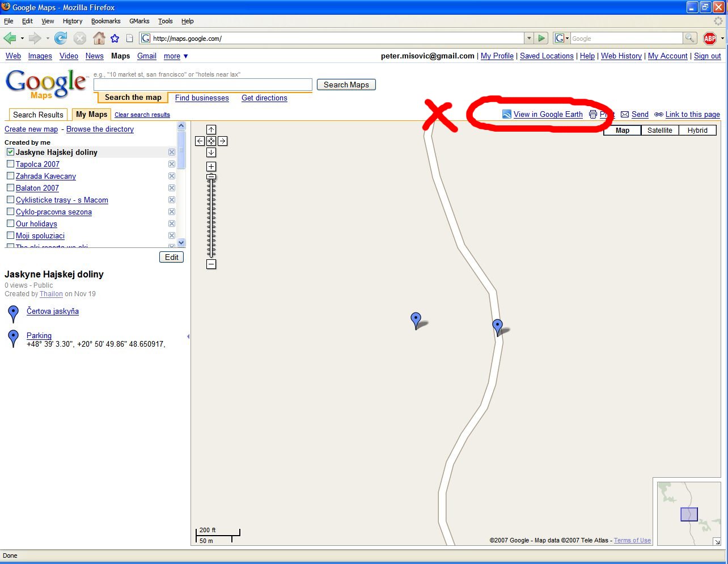The width and height of the screenshot is (728, 564).
Task: Open the Bookmarks menu
Action: click(x=106, y=21)
